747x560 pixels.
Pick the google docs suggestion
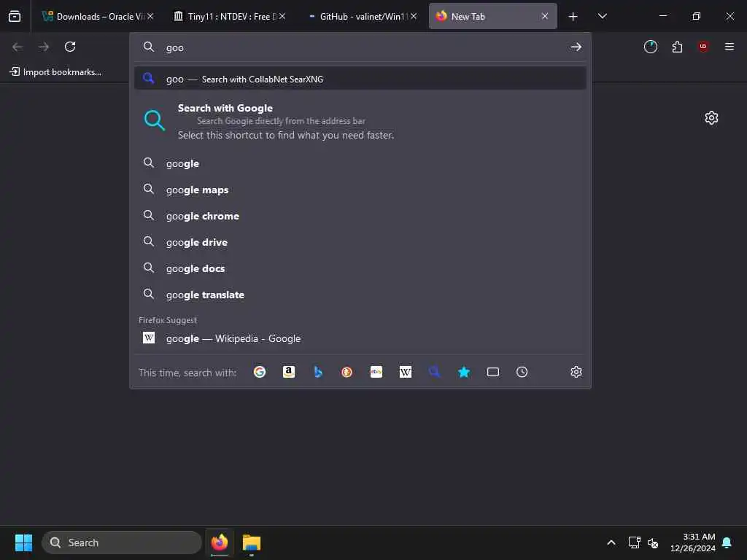(360, 268)
